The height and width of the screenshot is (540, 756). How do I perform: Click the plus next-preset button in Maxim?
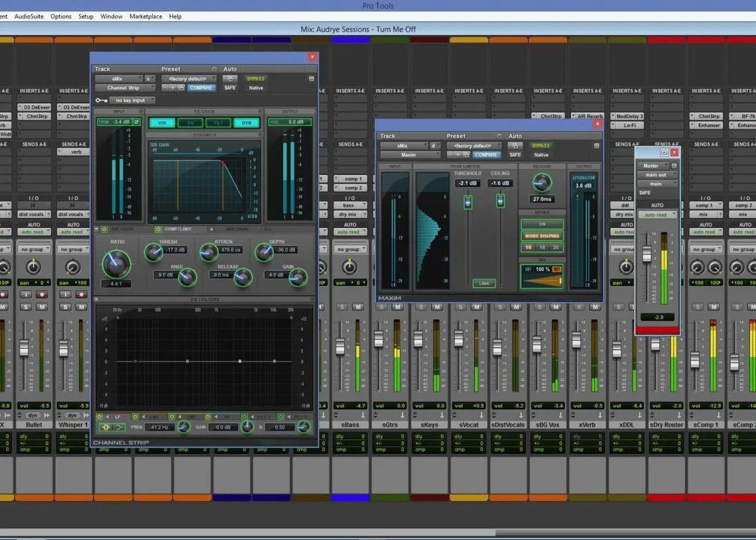coord(458,154)
